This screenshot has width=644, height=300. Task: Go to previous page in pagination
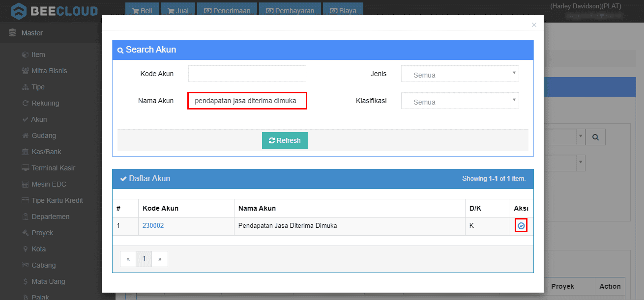(128, 259)
